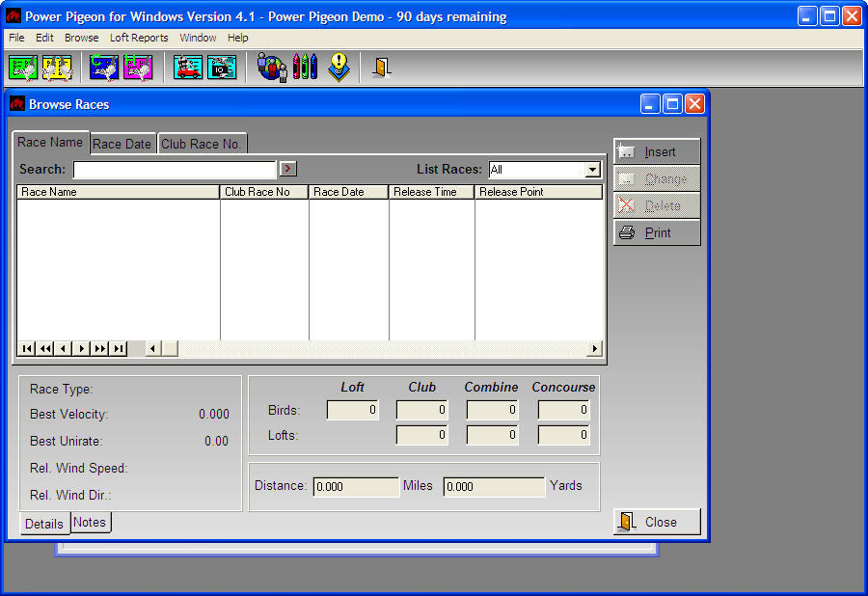The height and width of the screenshot is (596, 868).
Task: Exit via the door toolbar icon
Action: click(380, 68)
